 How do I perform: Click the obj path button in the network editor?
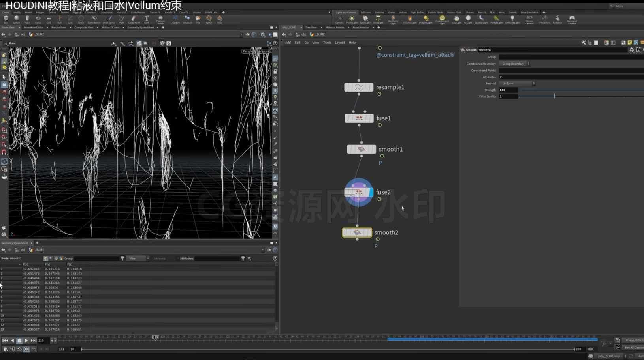click(x=303, y=34)
